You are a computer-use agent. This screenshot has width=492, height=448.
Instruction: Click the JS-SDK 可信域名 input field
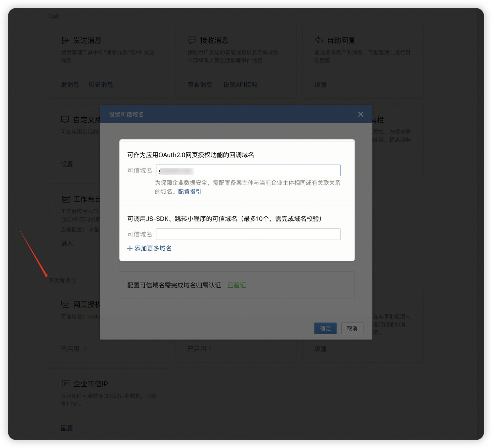[x=248, y=234]
